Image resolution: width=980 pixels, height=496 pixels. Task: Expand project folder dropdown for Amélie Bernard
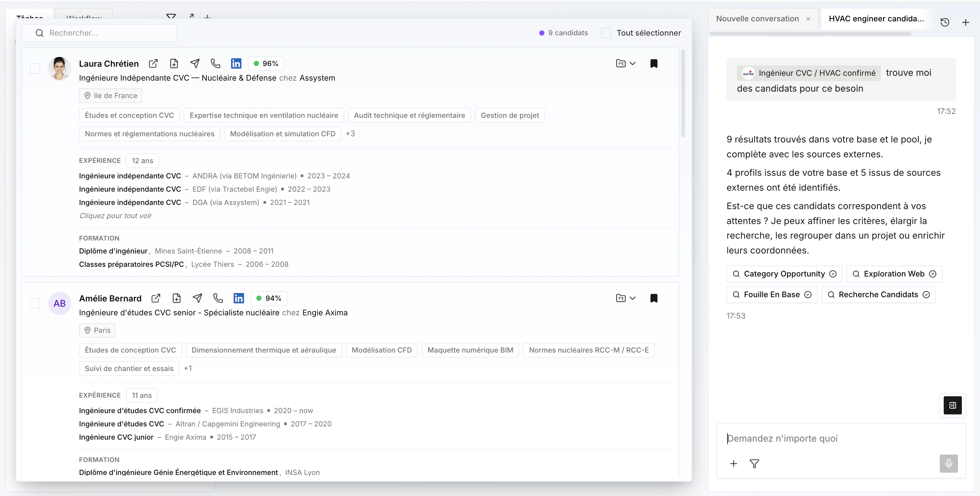(x=626, y=299)
